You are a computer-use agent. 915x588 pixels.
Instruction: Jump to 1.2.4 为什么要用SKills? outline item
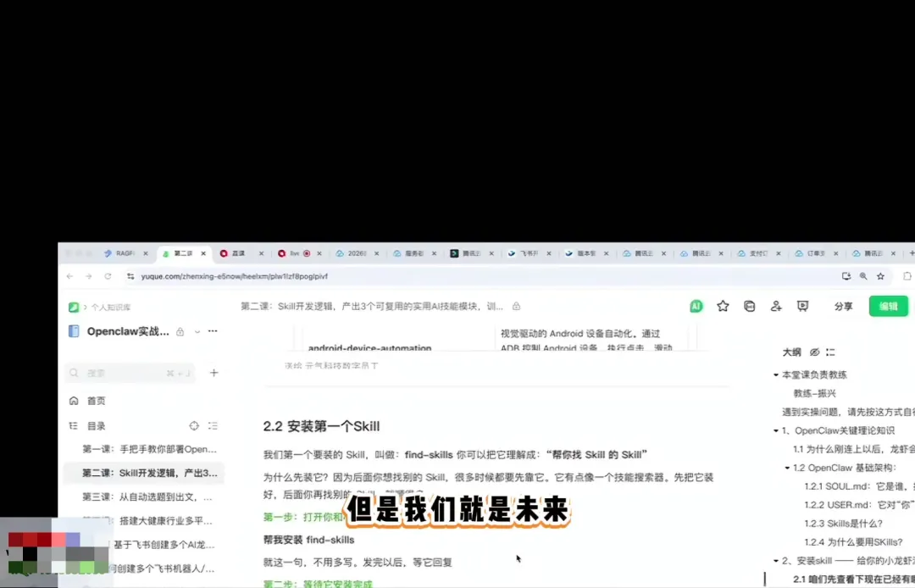pyautogui.click(x=853, y=542)
